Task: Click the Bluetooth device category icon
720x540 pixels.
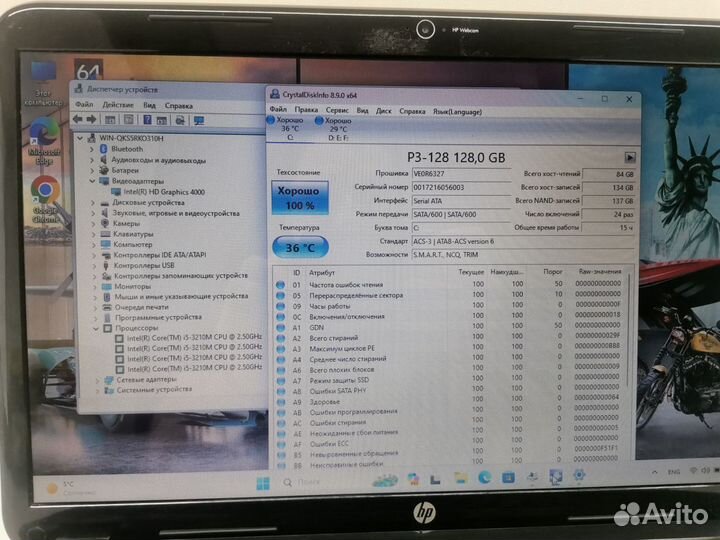Action: (x=104, y=149)
